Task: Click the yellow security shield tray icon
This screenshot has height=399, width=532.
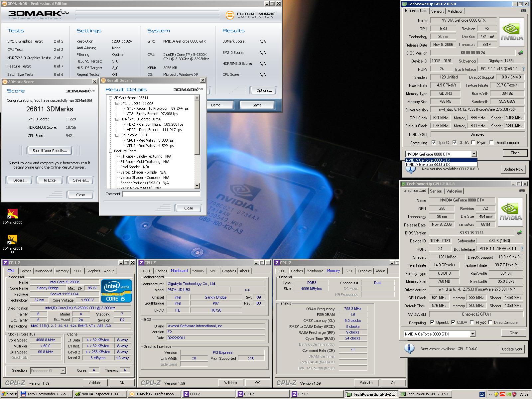Action: tap(496, 394)
